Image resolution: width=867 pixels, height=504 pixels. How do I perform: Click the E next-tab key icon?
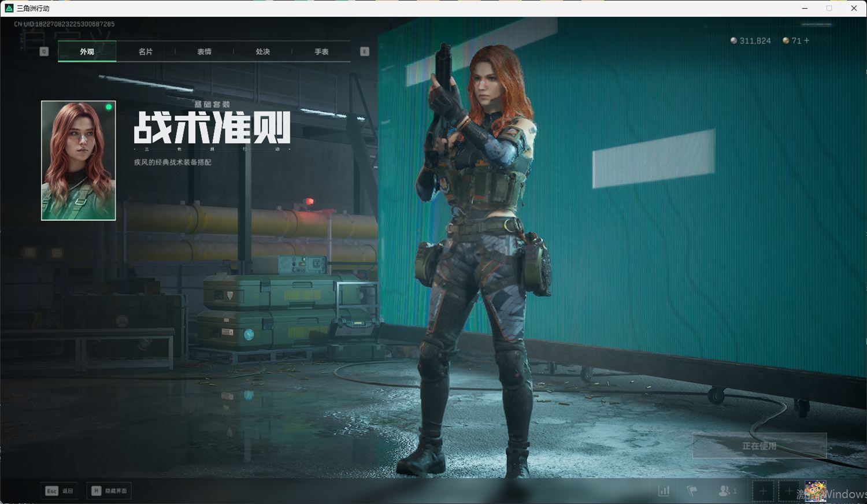(365, 51)
